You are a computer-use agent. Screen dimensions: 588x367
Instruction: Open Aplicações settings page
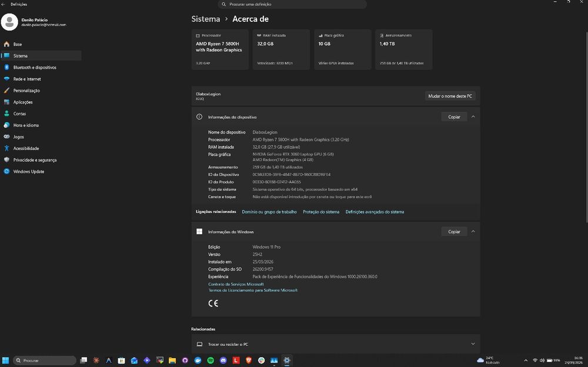[x=41, y=102]
